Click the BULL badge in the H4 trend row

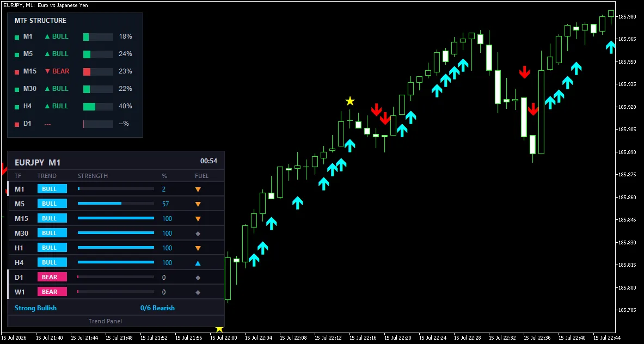coord(52,262)
